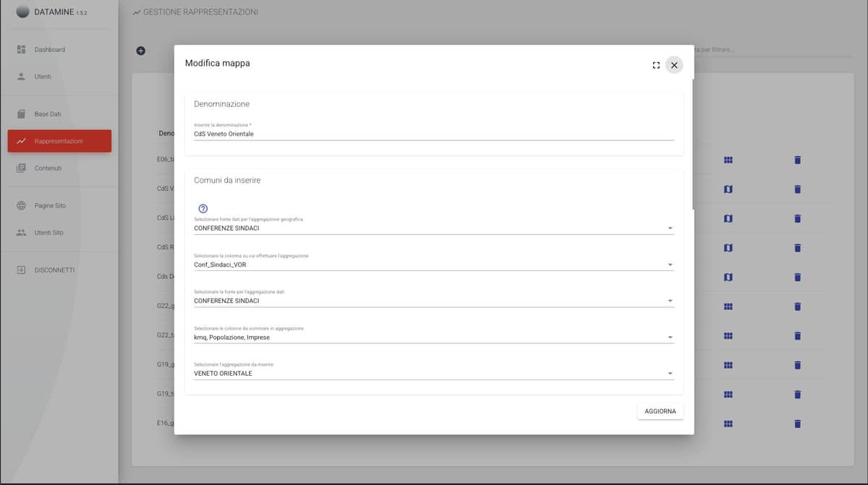The height and width of the screenshot is (485, 868).
Task: Delete row G22_t with its trash icon
Action: (x=798, y=335)
